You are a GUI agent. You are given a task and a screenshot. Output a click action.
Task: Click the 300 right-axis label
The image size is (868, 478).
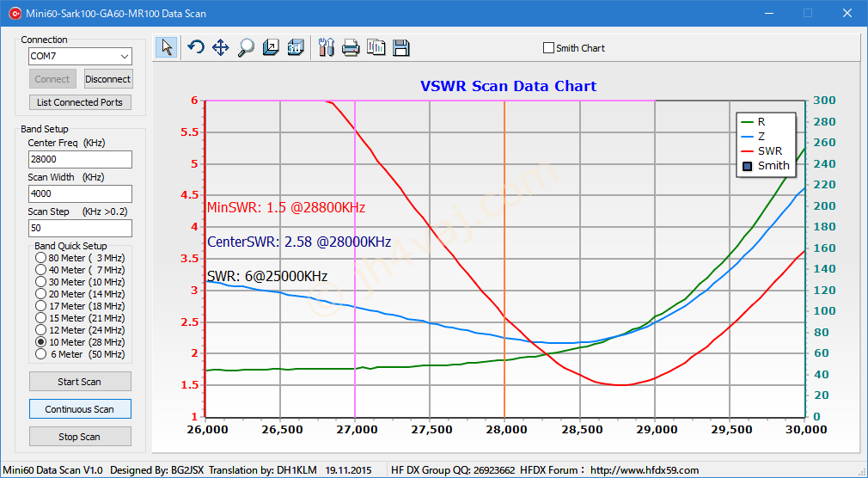point(824,101)
